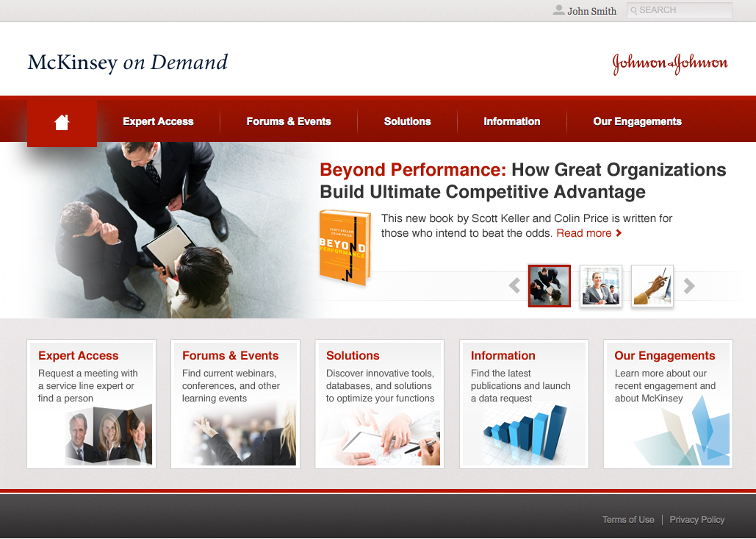The height and width of the screenshot is (539, 756).
Task: Focus the SEARCH input field
Action: 680,10
